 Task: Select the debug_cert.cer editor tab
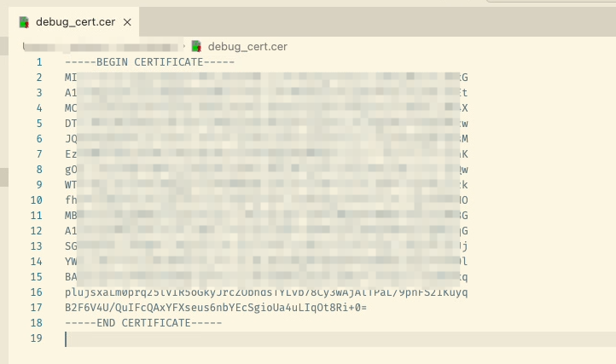76,21
